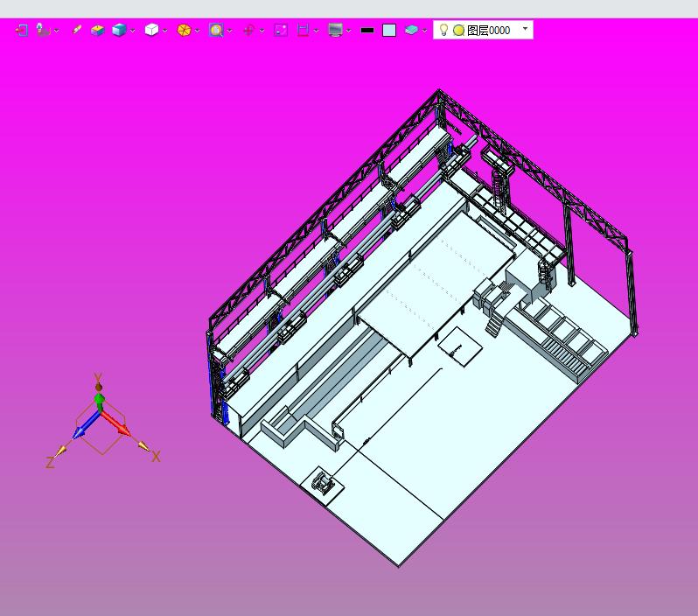
Task: Click the Z axis arrow on triad
Action: 85,426
